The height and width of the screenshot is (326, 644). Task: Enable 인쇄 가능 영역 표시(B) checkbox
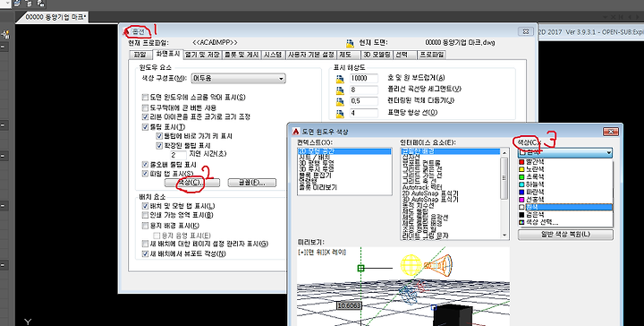(145, 215)
